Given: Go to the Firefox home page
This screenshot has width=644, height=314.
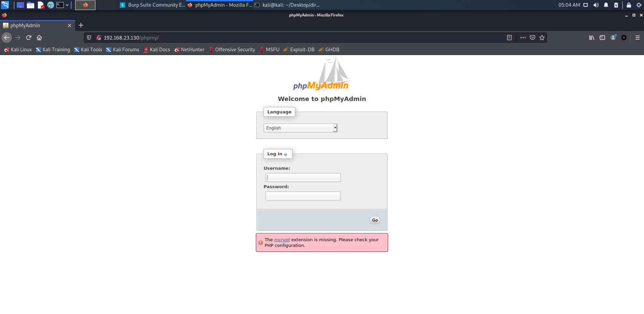Looking at the screenshot, I should tap(39, 38).
